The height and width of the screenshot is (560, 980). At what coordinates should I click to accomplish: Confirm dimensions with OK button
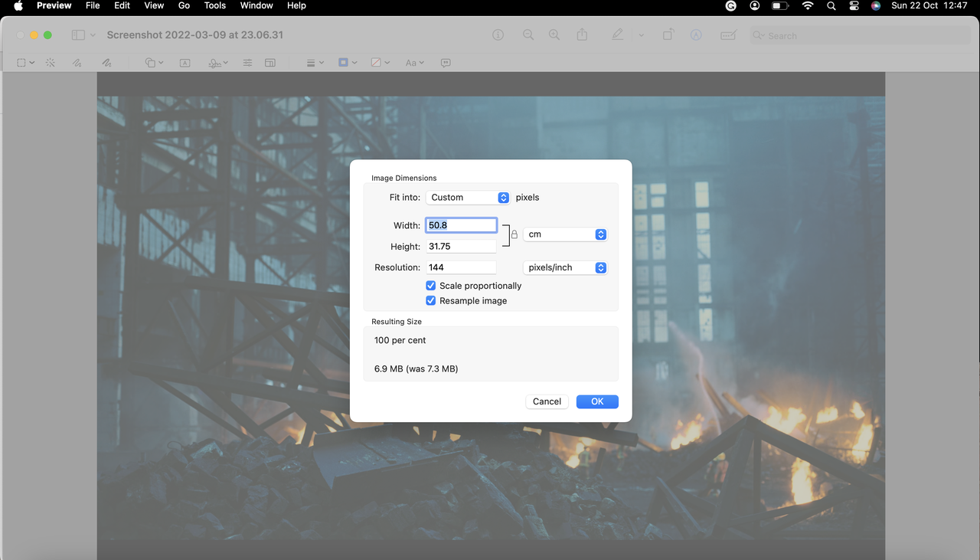pyautogui.click(x=597, y=401)
